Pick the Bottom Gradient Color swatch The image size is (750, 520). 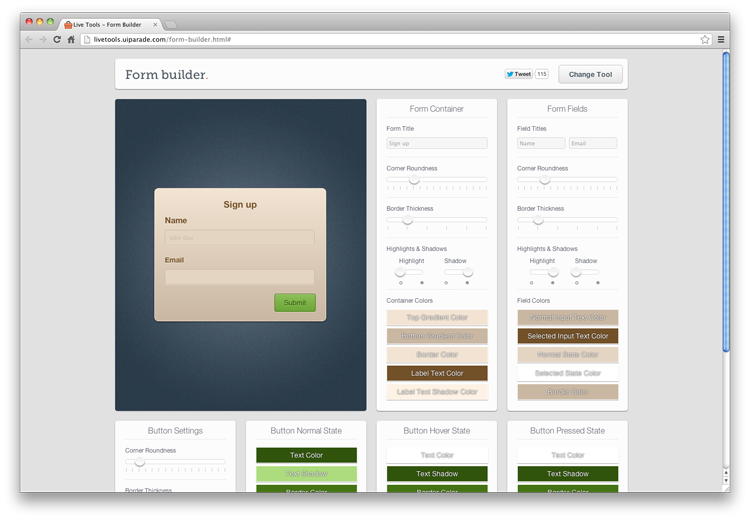point(437,336)
